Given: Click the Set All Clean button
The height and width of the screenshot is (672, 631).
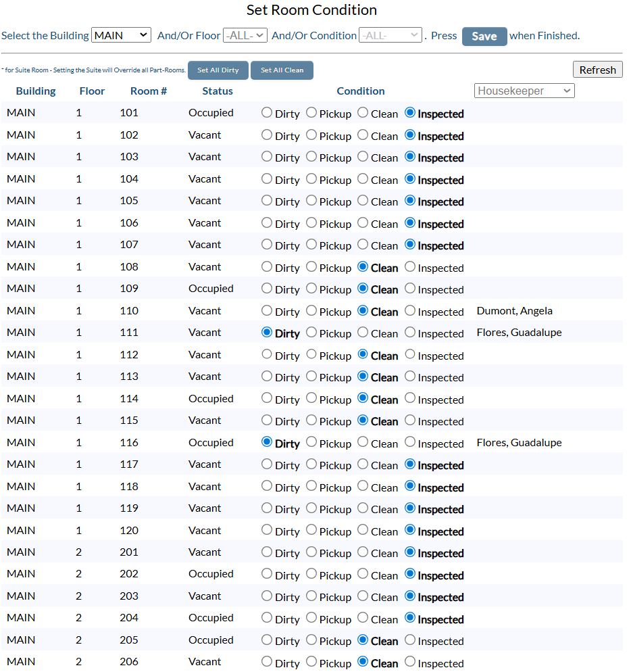Looking at the screenshot, I should (282, 70).
